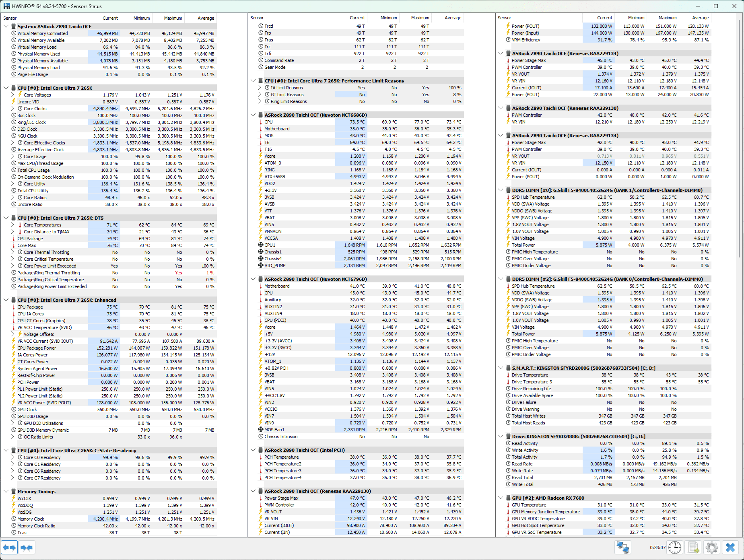Click the Average column header in right panel
This screenshot has height=560, width=744.
point(695,18)
